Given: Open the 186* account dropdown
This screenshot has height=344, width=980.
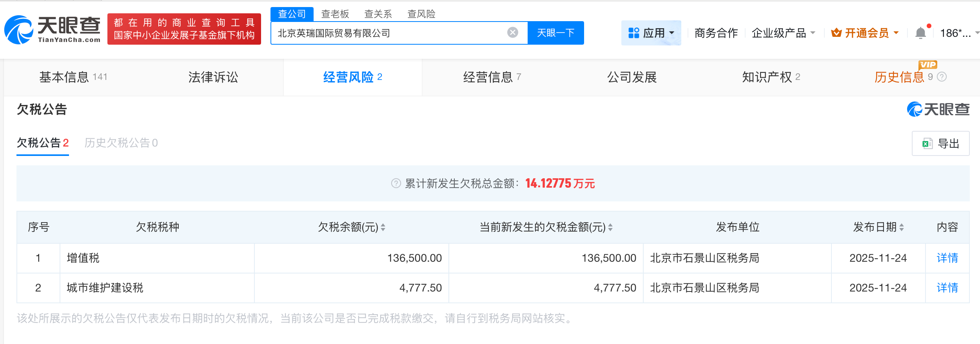Looking at the screenshot, I should pos(977,33).
